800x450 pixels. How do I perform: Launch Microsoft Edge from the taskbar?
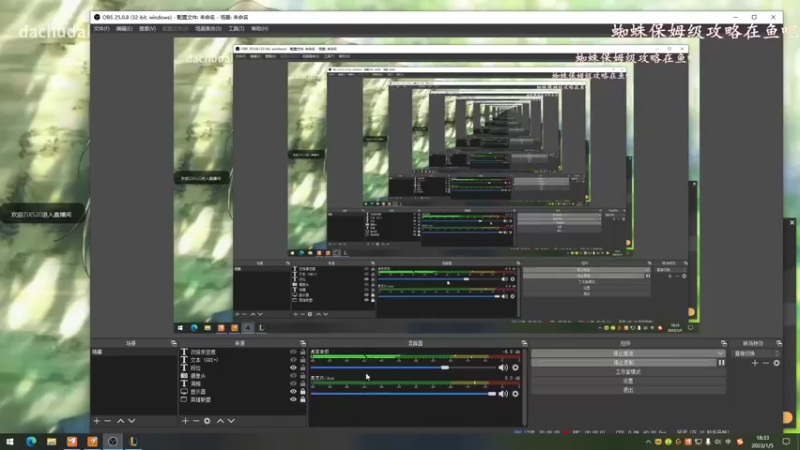31,441
